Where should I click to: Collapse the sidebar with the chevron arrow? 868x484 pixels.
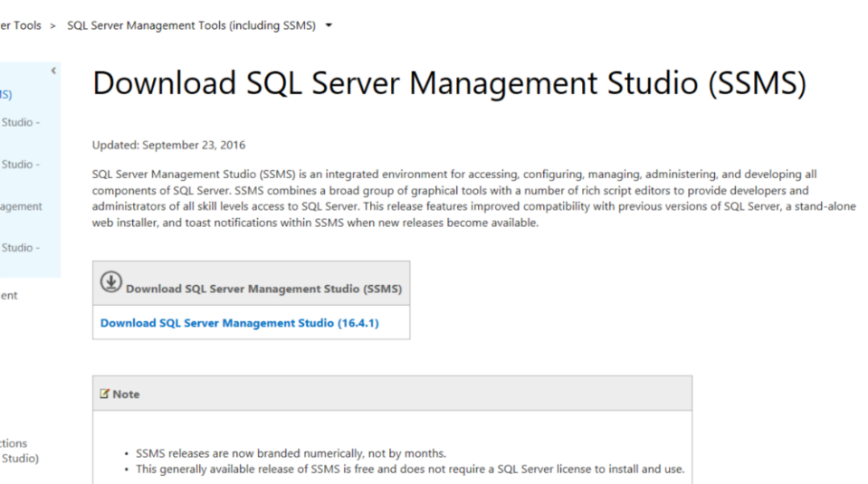(x=53, y=71)
